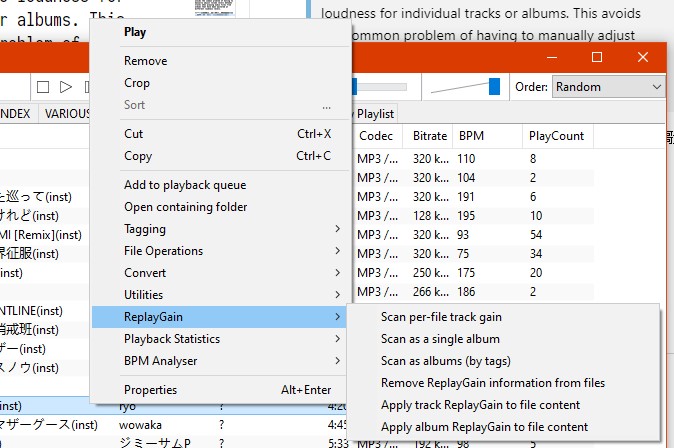The image size is (674, 448).
Task: Click the Play button in toolbar
Action: (66, 87)
